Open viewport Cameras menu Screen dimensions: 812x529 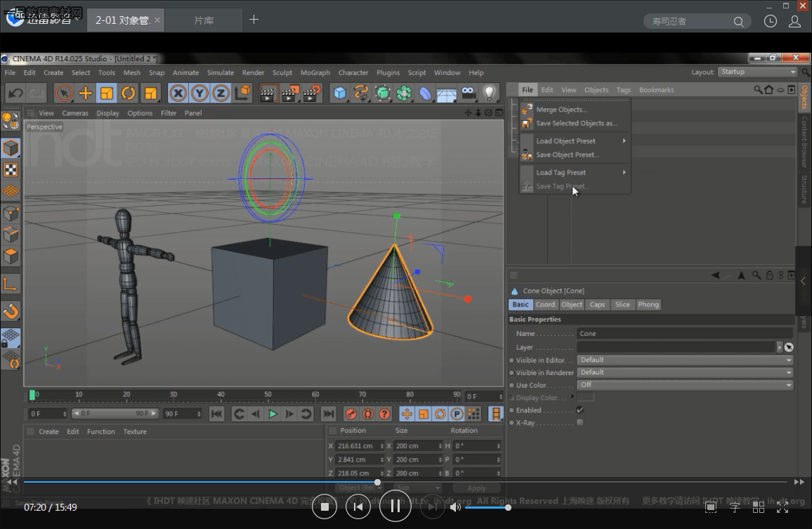75,113
